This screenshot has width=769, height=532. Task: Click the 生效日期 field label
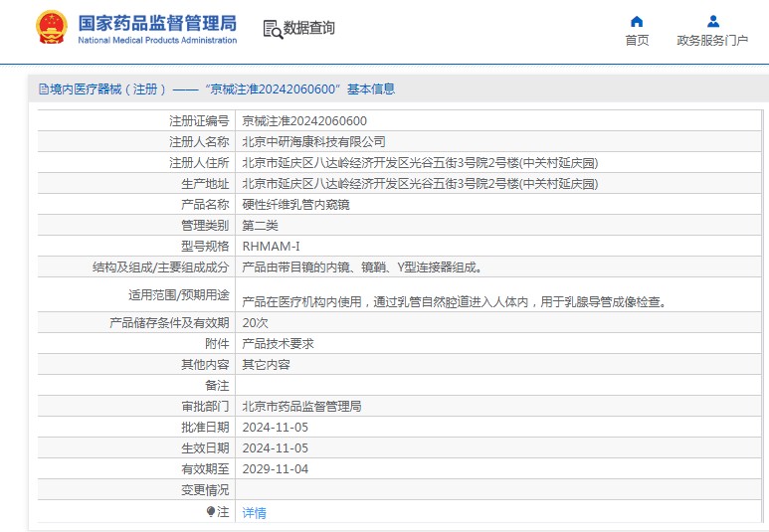click(x=205, y=448)
